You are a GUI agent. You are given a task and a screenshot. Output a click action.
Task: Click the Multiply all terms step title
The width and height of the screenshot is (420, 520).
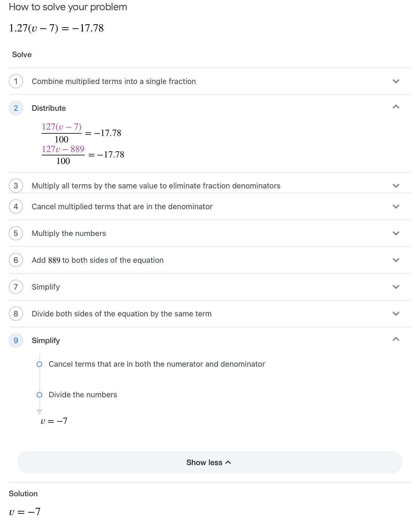point(156,186)
